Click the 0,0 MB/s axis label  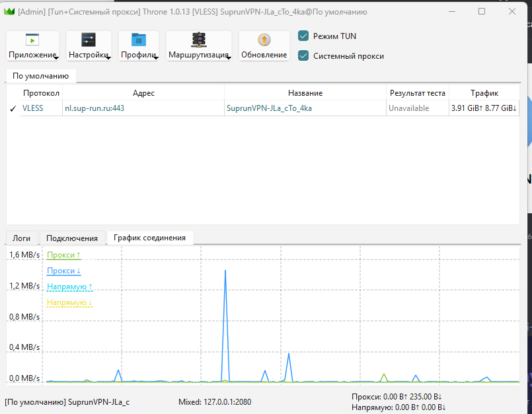(x=24, y=378)
